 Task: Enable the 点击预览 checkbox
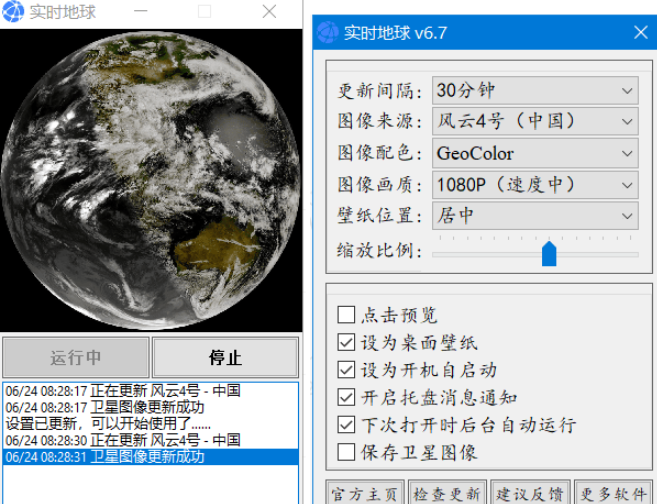pyautogui.click(x=346, y=315)
